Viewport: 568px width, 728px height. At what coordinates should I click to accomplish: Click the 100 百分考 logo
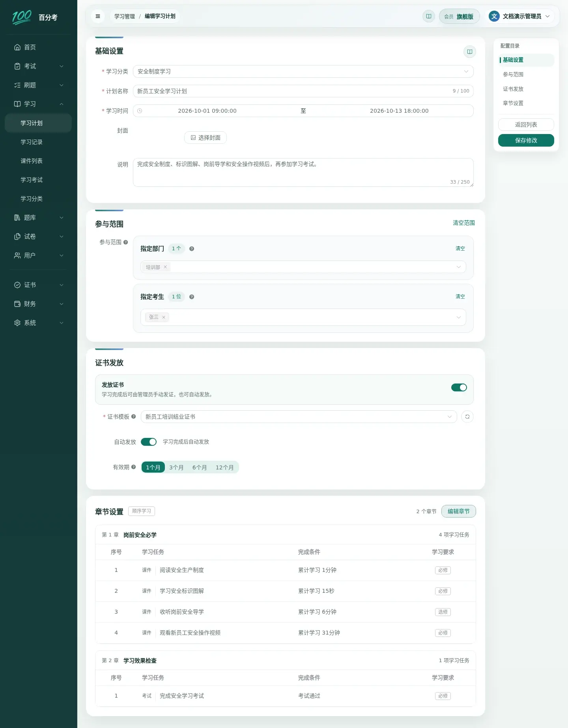(35, 17)
